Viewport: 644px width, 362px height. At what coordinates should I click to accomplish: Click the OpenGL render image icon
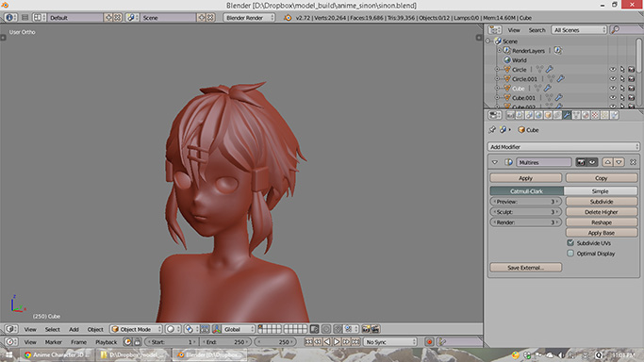click(366, 329)
